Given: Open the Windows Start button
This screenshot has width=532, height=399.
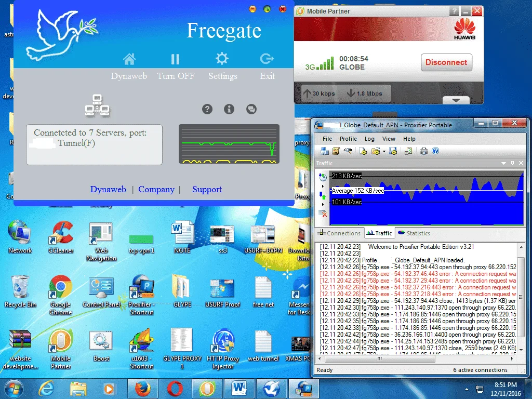Looking at the screenshot, I should pyautogui.click(x=14, y=389).
